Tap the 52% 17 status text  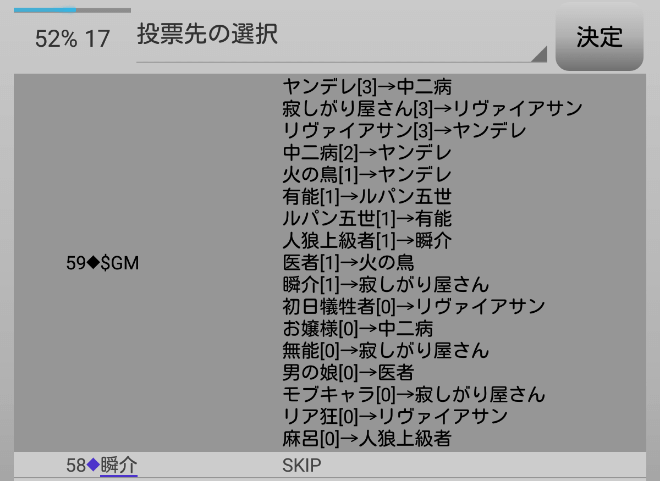[x=72, y=39]
